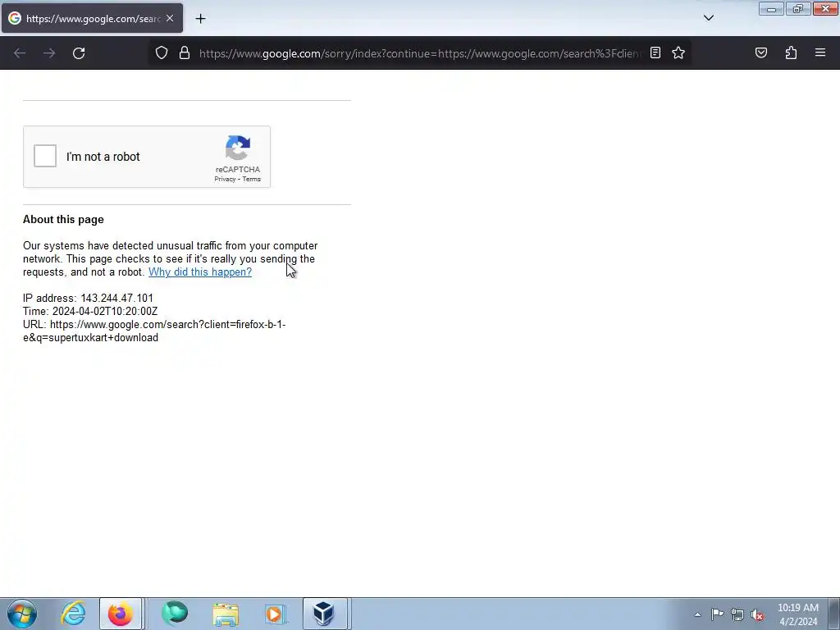Open Windows Explorer folder in taskbar
The width and height of the screenshot is (840, 630).
[226, 614]
